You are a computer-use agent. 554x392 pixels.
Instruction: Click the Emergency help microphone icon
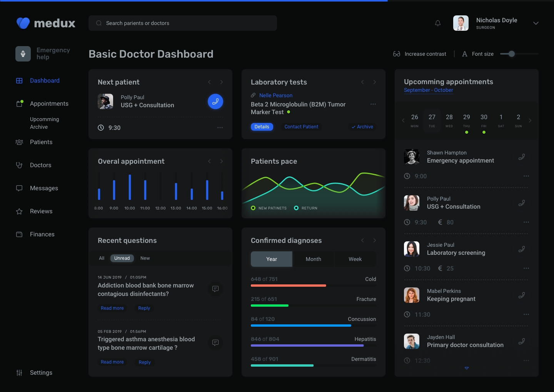(x=23, y=54)
